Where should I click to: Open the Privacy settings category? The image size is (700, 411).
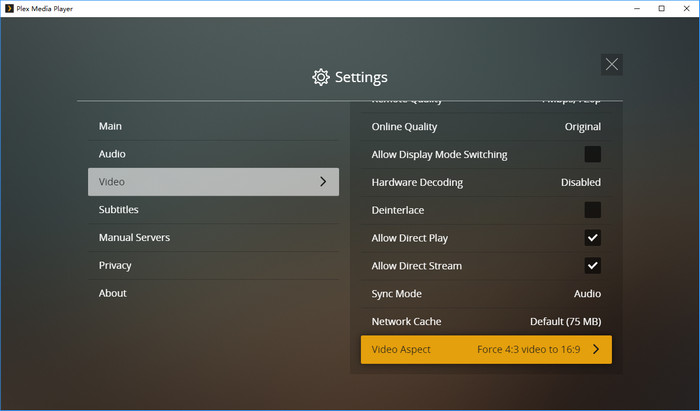click(213, 266)
